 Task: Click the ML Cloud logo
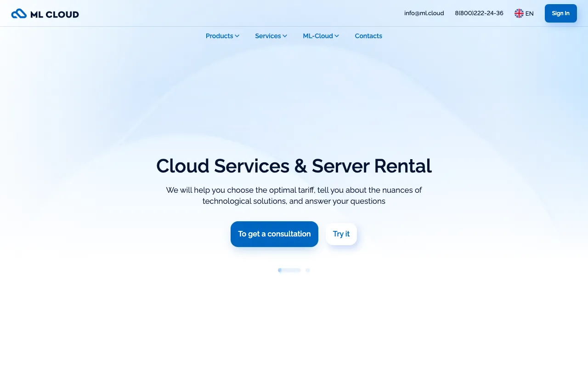click(45, 14)
